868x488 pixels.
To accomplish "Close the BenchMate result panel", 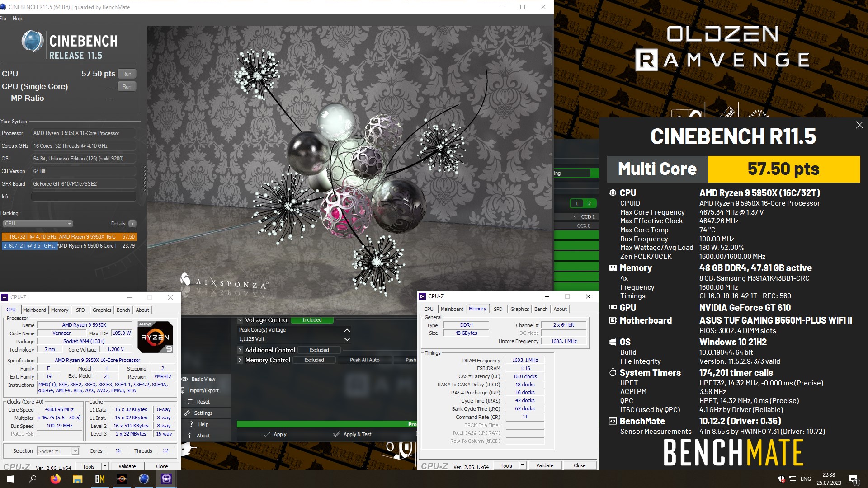I will (859, 125).
